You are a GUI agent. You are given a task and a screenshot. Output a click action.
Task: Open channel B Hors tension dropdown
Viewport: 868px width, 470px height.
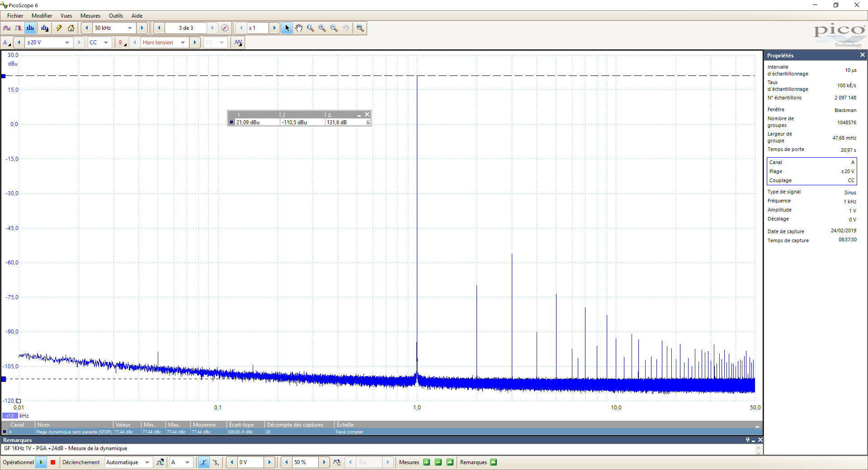[183, 42]
